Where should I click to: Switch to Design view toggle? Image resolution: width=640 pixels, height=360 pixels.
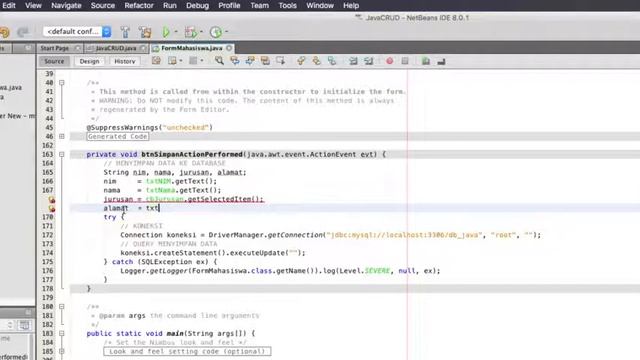pos(89,61)
